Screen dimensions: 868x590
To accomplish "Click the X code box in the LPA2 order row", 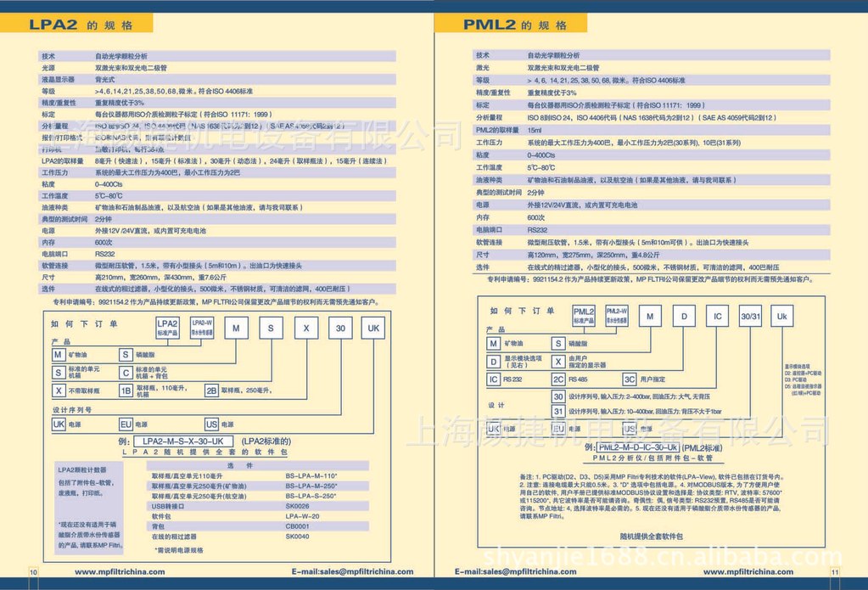I will point(305,328).
